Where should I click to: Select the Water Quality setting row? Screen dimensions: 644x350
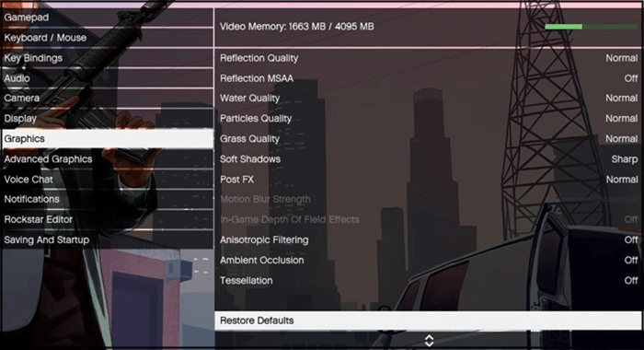click(x=428, y=99)
